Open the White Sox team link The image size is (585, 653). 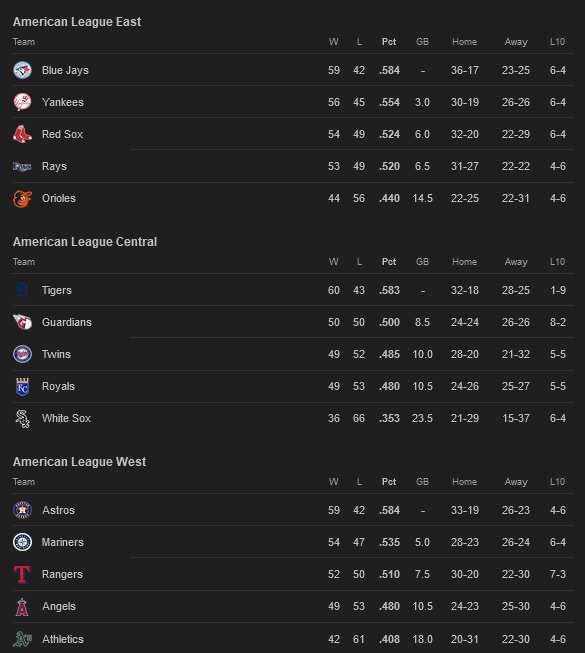click(66, 418)
